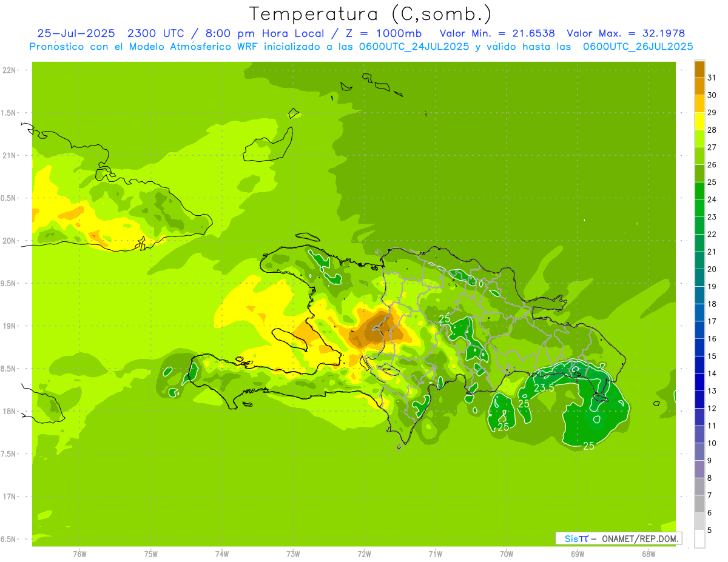728x562 pixels.
Task: Click the "17N" latitude label
Action: (9, 497)
